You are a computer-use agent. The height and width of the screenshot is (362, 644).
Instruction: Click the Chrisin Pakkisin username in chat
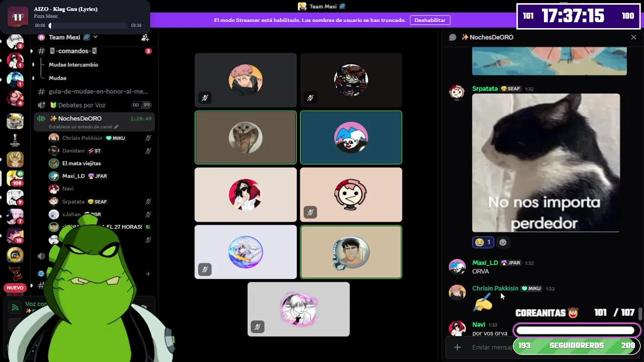click(x=495, y=288)
